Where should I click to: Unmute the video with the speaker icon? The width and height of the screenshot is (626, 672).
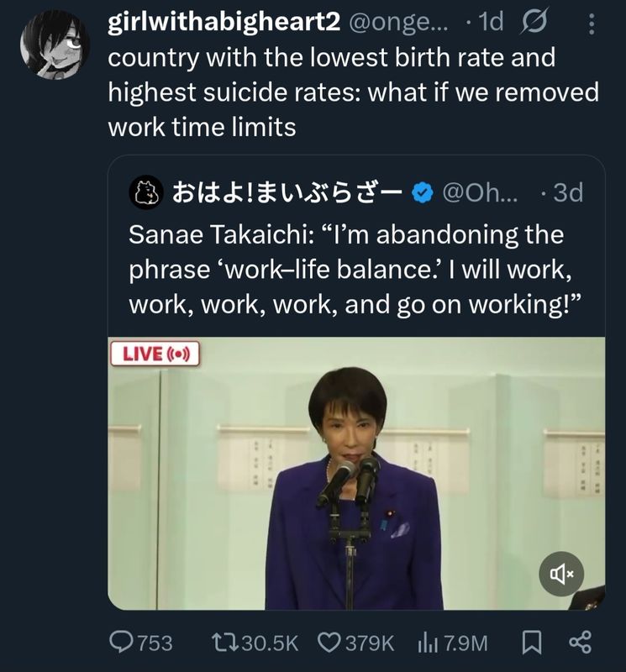560,574
